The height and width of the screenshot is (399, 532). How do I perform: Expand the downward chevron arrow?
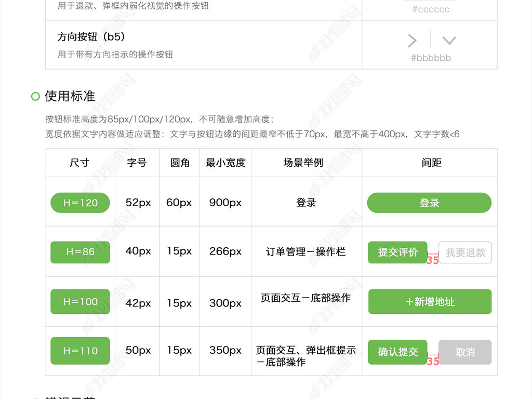point(449,41)
